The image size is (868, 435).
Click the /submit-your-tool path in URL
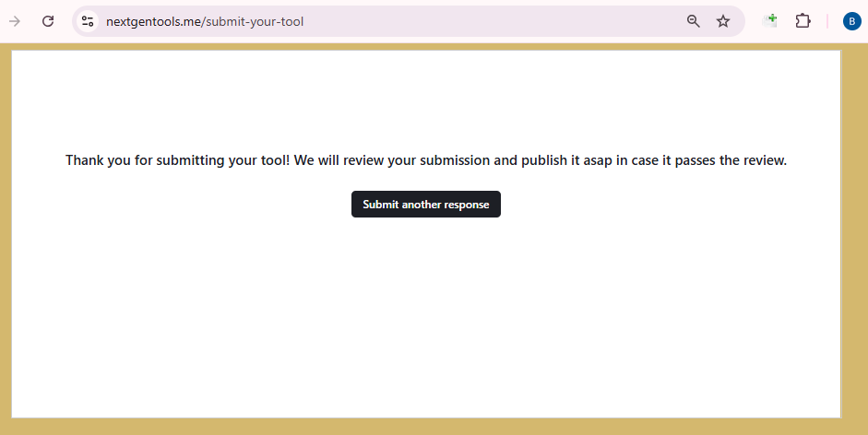pos(252,21)
